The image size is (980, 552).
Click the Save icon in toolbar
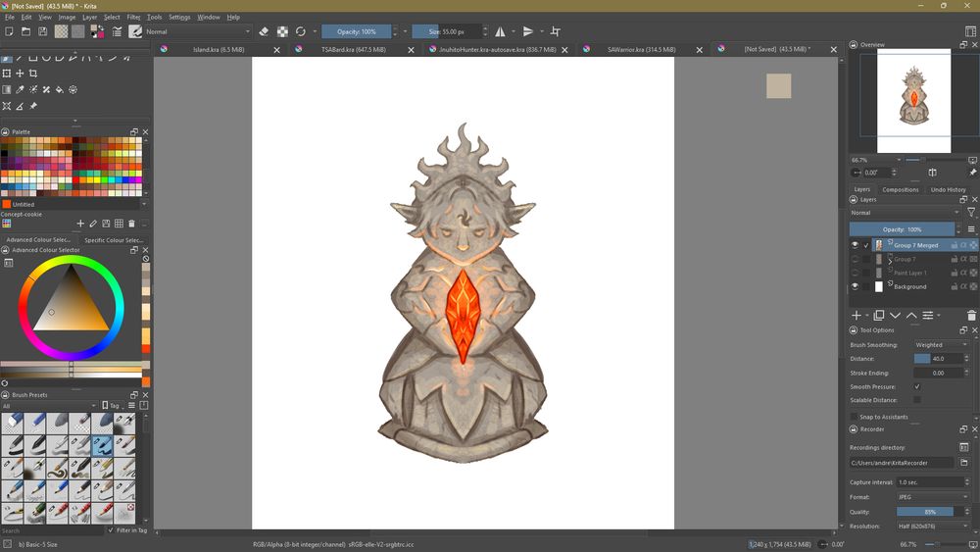[42, 31]
